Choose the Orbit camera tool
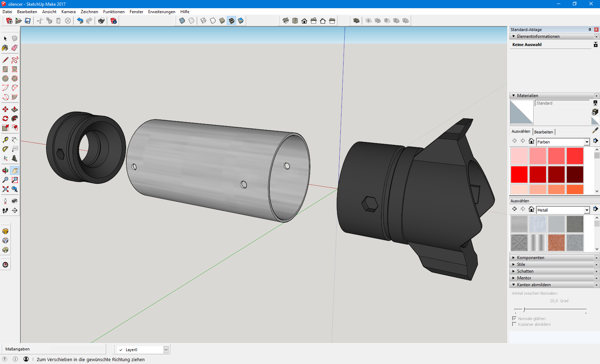The width and height of the screenshot is (600, 364). click(x=5, y=171)
